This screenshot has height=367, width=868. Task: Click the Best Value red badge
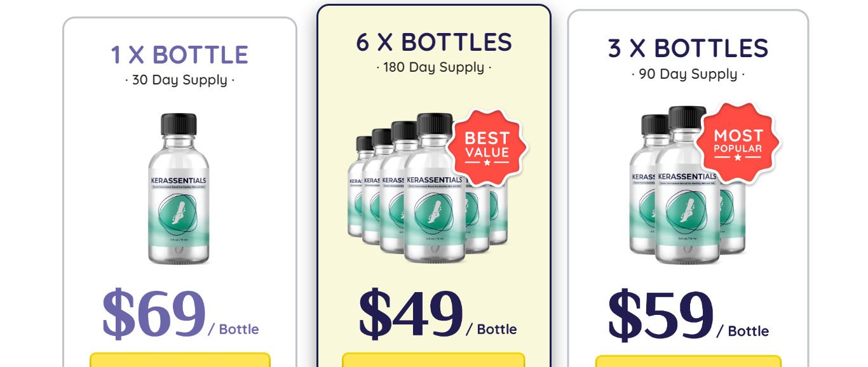click(487, 147)
